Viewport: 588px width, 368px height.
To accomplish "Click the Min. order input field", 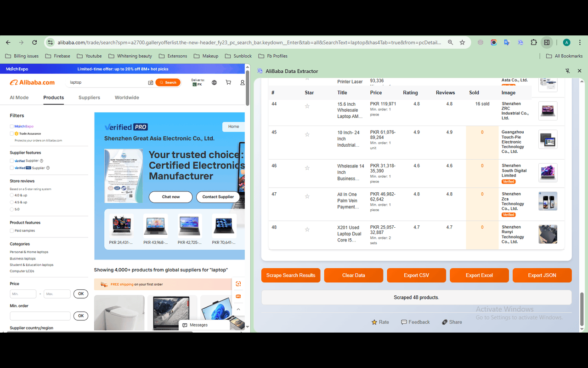I will 40,316.
